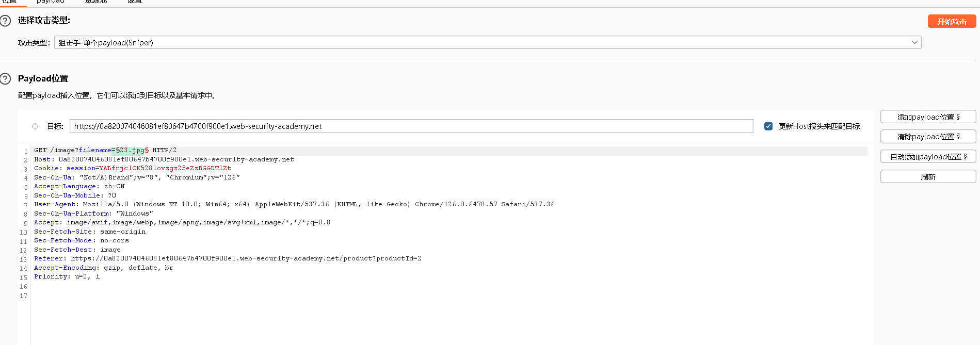Toggle the 更新Host报头来匹配目标 checkbox

768,126
